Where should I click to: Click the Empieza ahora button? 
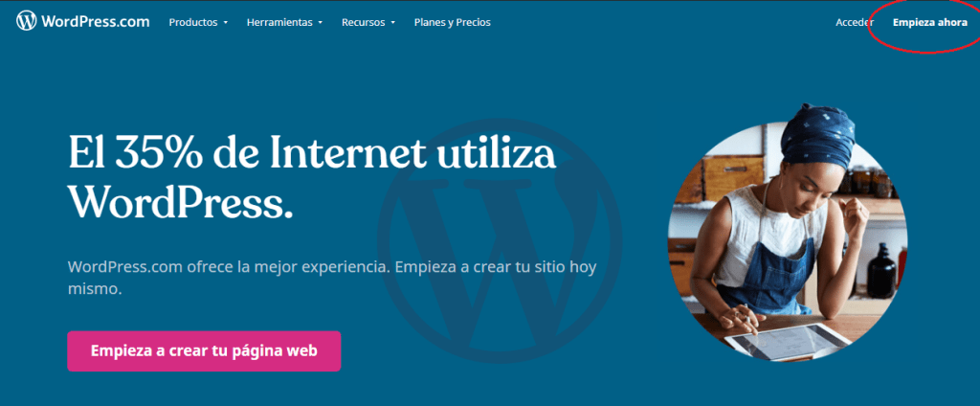coord(929,23)
